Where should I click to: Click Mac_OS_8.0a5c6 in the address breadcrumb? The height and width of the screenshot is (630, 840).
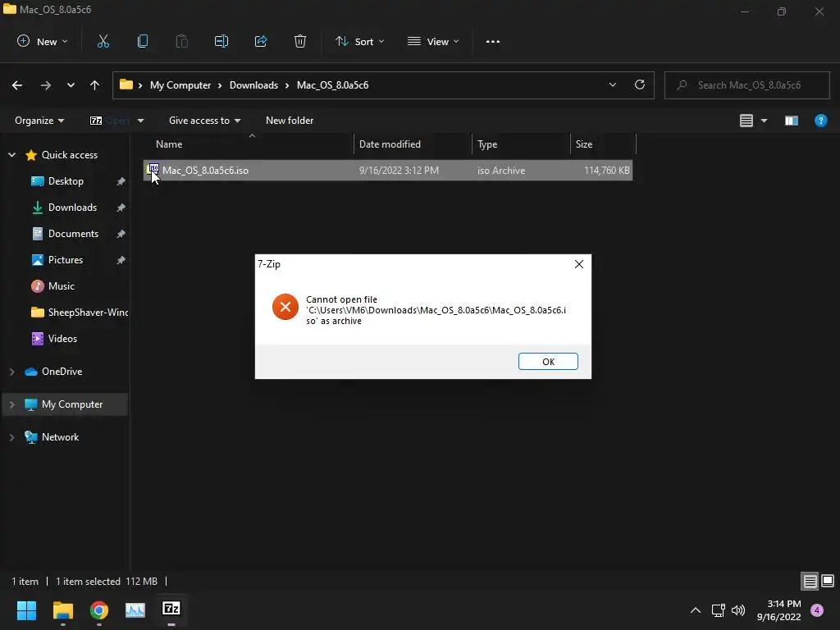332,85
